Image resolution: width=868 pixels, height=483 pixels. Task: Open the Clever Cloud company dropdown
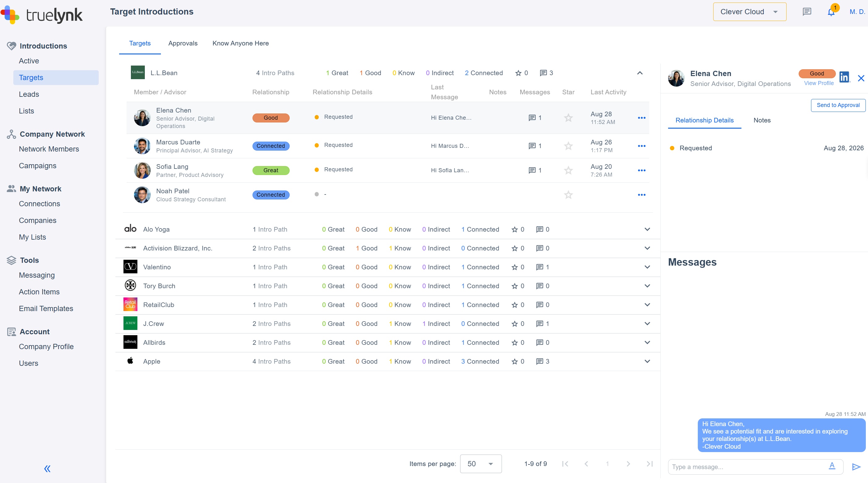click(x=749, y=12)
